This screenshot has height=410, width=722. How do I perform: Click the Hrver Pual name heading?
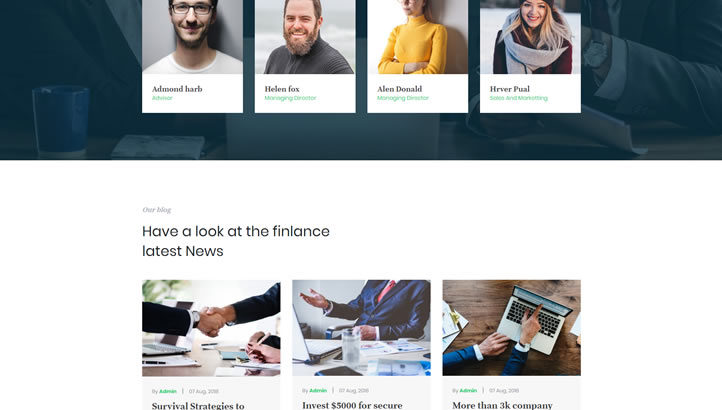coord(510,89)
